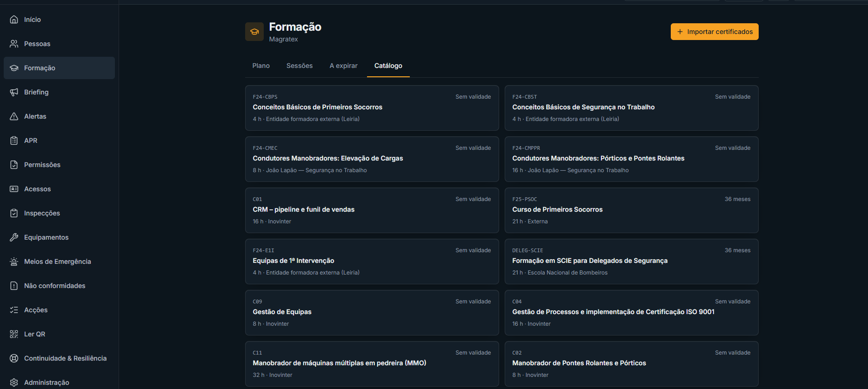868x389 pixels.
Task: Click the Acções checklist icon
Action: pyautogui.click(x=14, y=310)
